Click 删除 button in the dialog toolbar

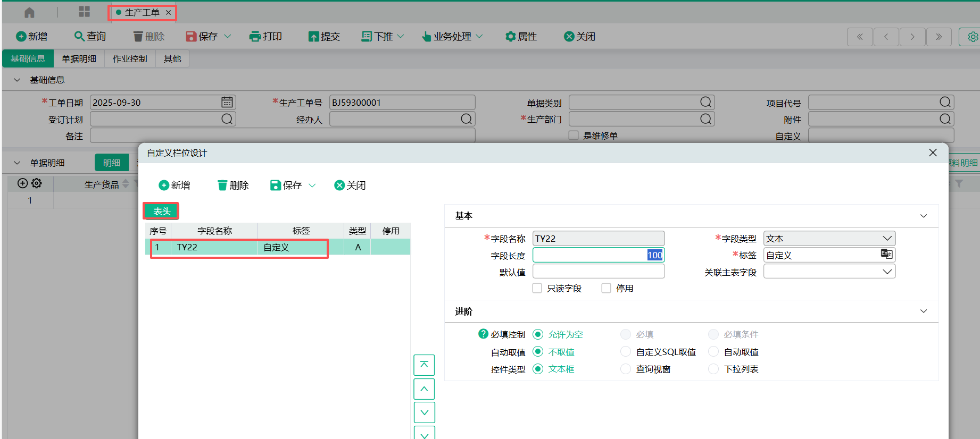tap(233, 185)
